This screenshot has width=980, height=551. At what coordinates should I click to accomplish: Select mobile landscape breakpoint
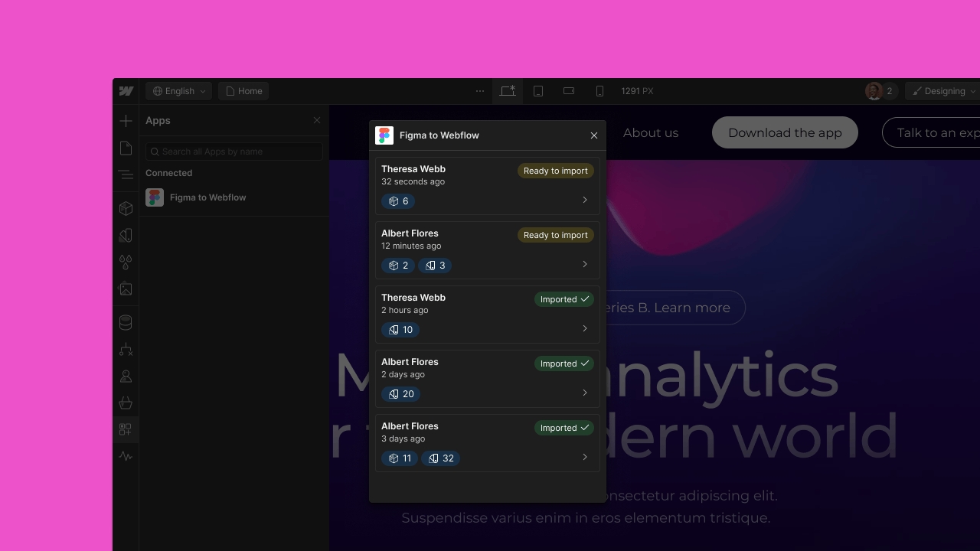(x=569, y=91)
